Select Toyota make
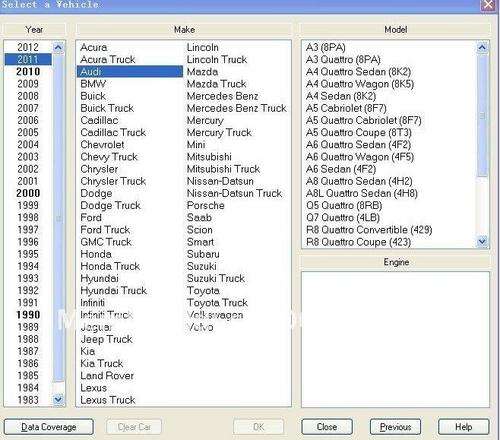 click(203, 290)
